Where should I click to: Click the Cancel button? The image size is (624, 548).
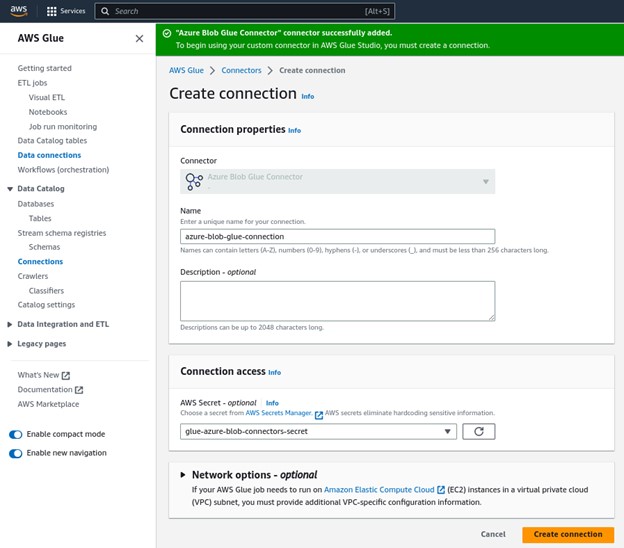(493, 534)
